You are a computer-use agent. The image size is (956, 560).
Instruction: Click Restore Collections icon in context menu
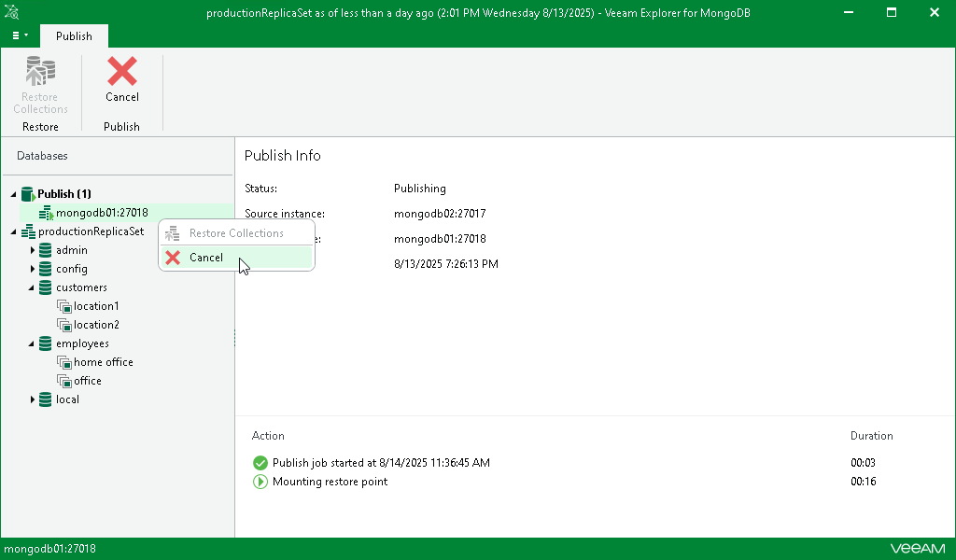(x=173, y=233)
